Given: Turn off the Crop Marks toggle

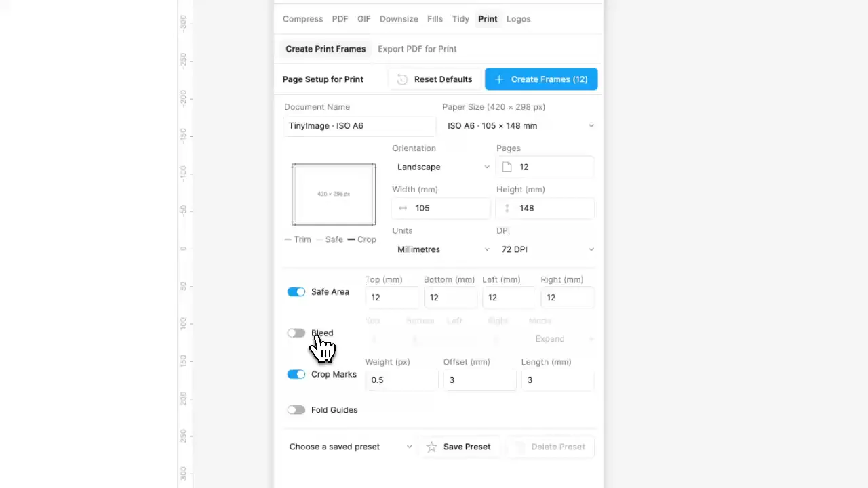Looking at the screenshot, I should [296, 375].
